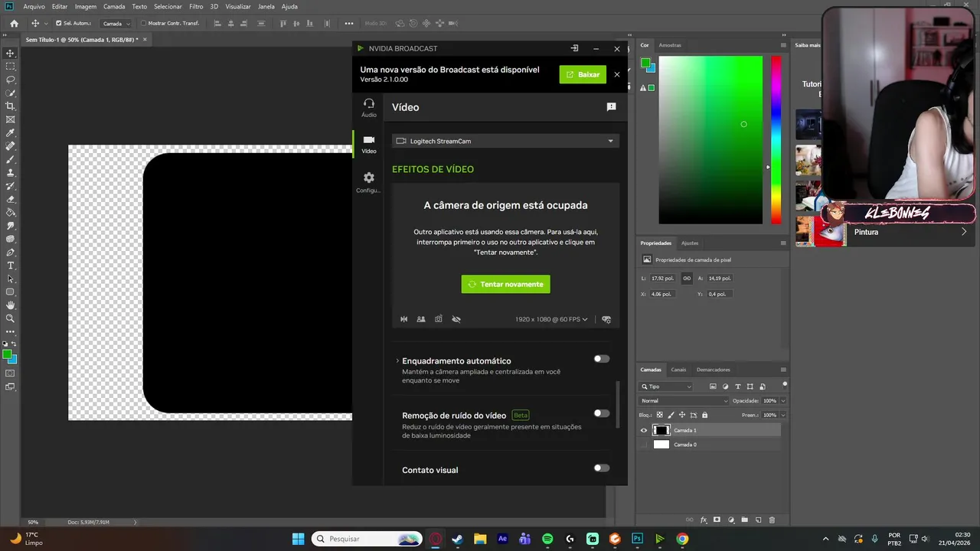Image resolution: width=980 pixels, height=551 pixels.
Task: Select the Clone Stamp tool
Action: click(x=11, y=173)
